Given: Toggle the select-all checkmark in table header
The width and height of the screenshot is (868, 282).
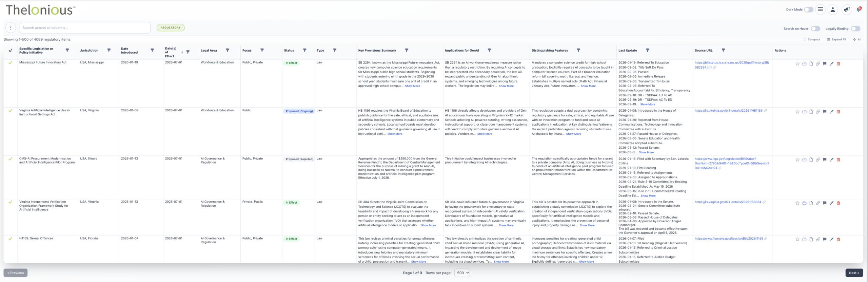Looking at the screenshot, I should click(11, 51).
